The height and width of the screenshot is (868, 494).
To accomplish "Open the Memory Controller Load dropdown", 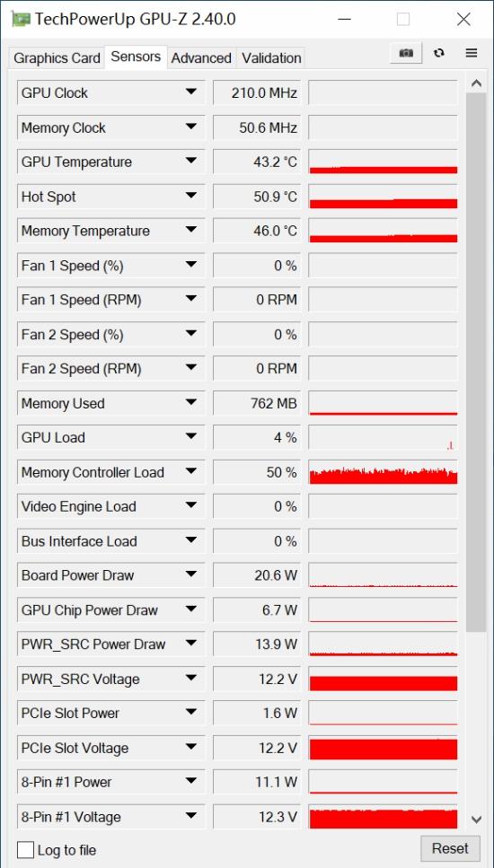I will coord(191,471).
